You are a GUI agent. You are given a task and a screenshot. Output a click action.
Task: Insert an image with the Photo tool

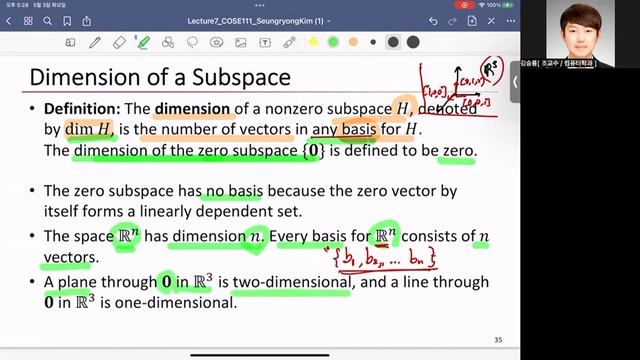click(x=241, y=42)
